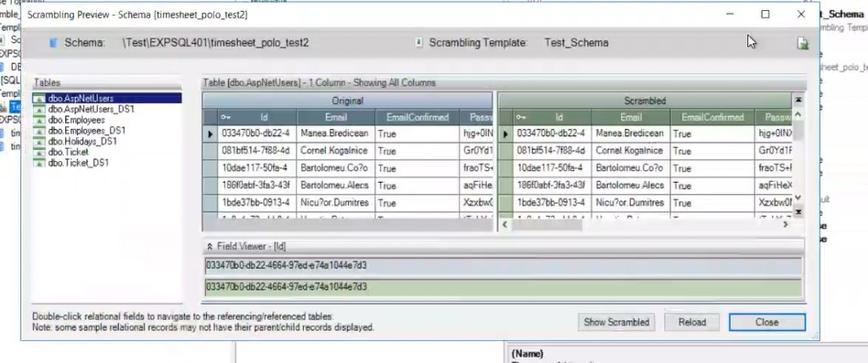Click the Schema database icon in header
Screen dimensions: 868x363
[53, 43]
